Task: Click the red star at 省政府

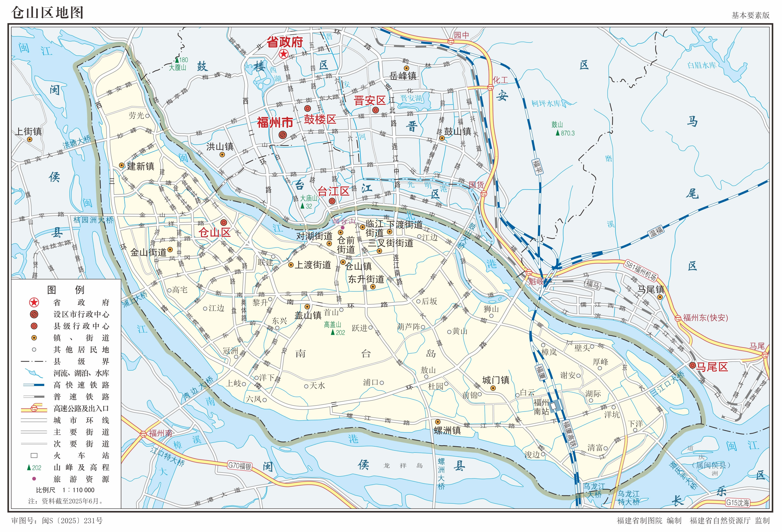Action: 284,54
